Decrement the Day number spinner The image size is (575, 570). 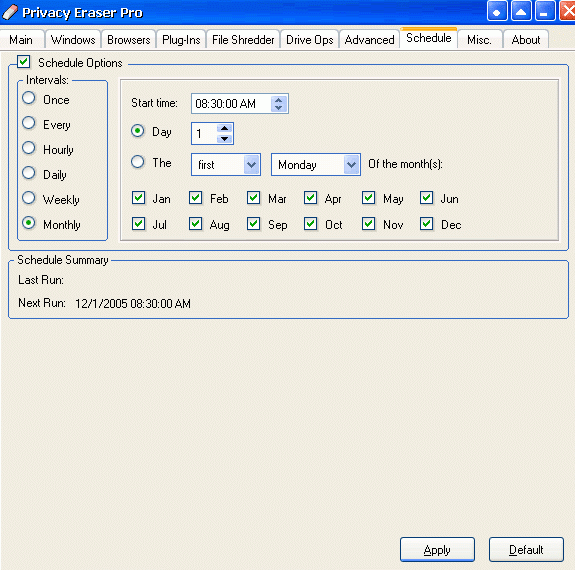click(x=224, y=139)
